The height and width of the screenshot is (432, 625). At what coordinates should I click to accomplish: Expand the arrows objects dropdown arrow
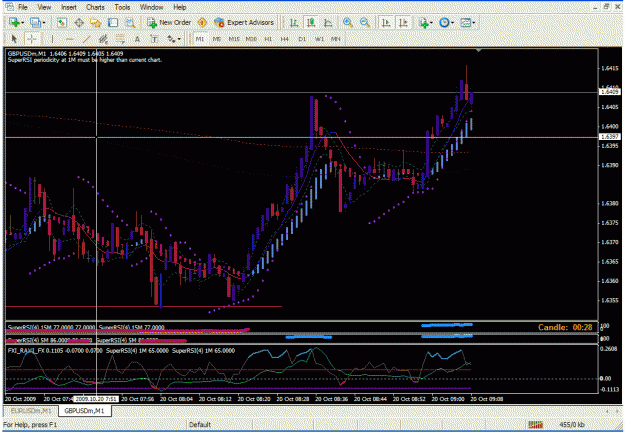click(179, 39)
